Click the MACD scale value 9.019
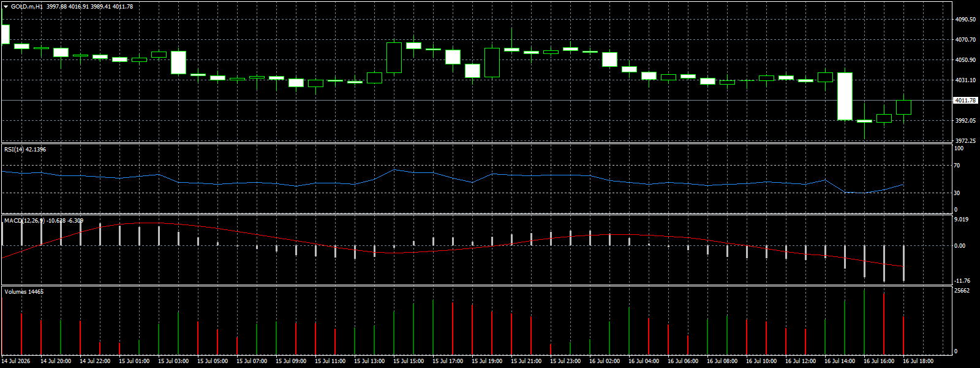The image size is (980, 368). click(962, 220)
